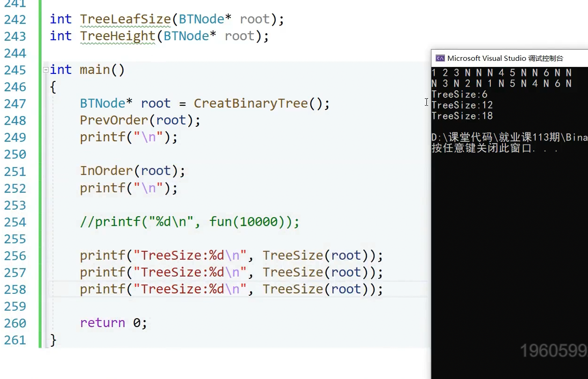This screenshot has height=379, width=588.
Task: Click TreeLeafSize function declaration name
Action: click(x=125, y=20)
